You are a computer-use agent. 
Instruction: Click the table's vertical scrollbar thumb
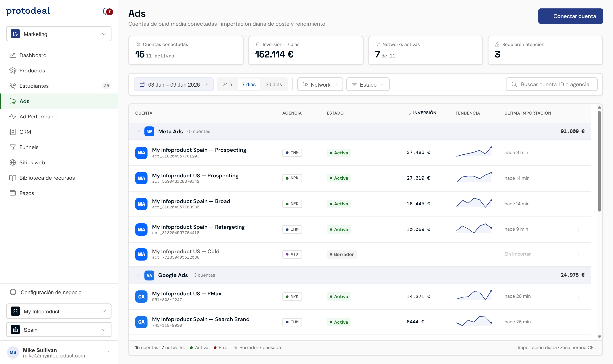point(599,161)
